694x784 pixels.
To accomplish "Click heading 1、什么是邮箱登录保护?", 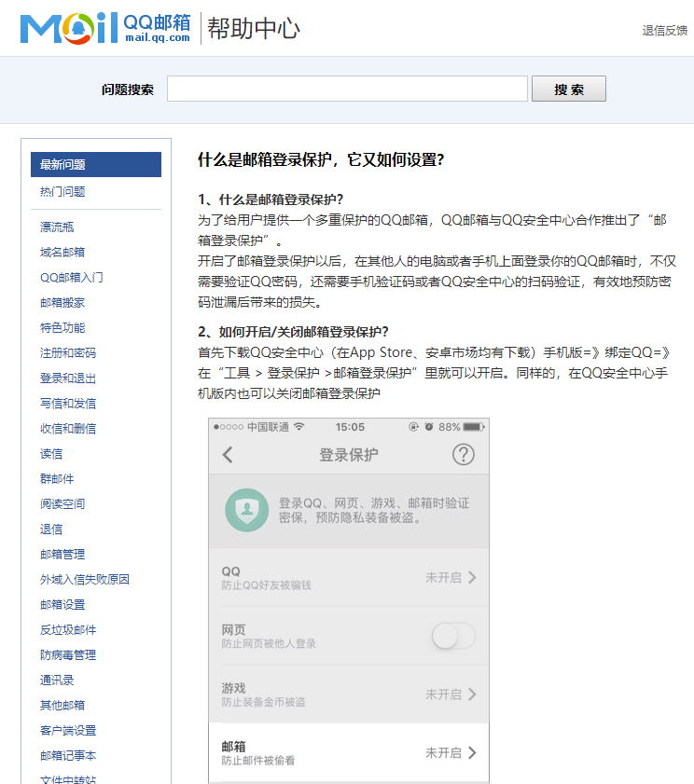I will click(x=271, y=199).
